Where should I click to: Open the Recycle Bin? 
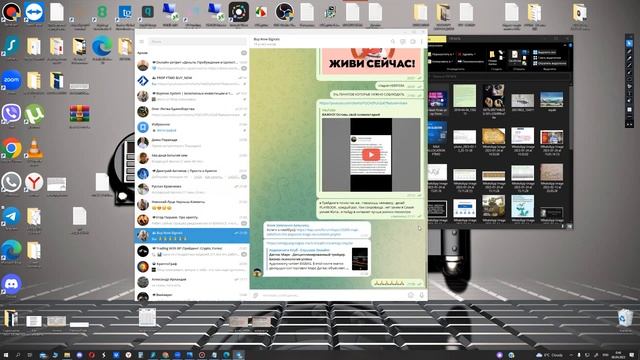click(625, 319)
